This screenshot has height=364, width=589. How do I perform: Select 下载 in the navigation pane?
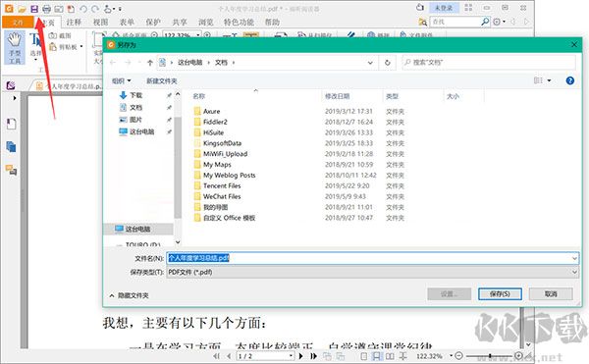coord(135,95)
